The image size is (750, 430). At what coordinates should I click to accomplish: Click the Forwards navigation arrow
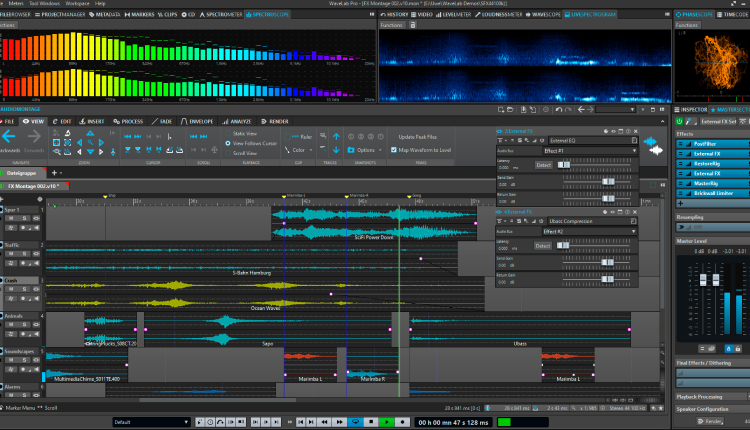pyautogui.click(x=34, y=137)
